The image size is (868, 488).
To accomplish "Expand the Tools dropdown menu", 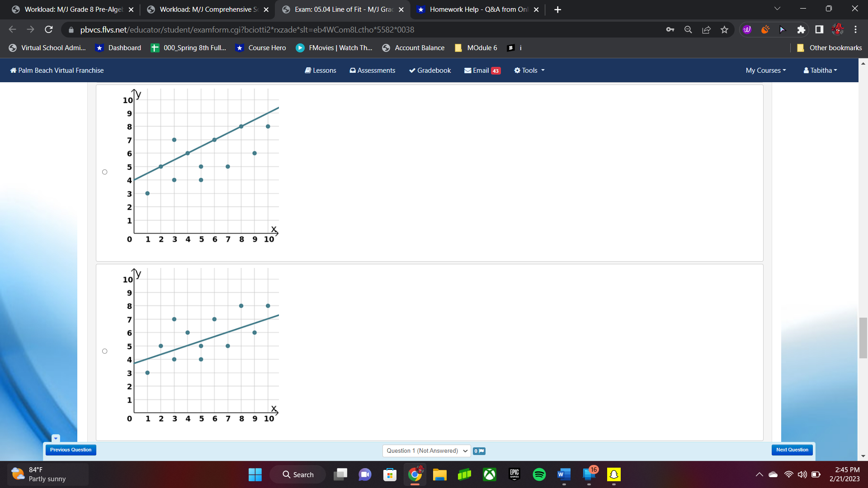I will point(529,70).
